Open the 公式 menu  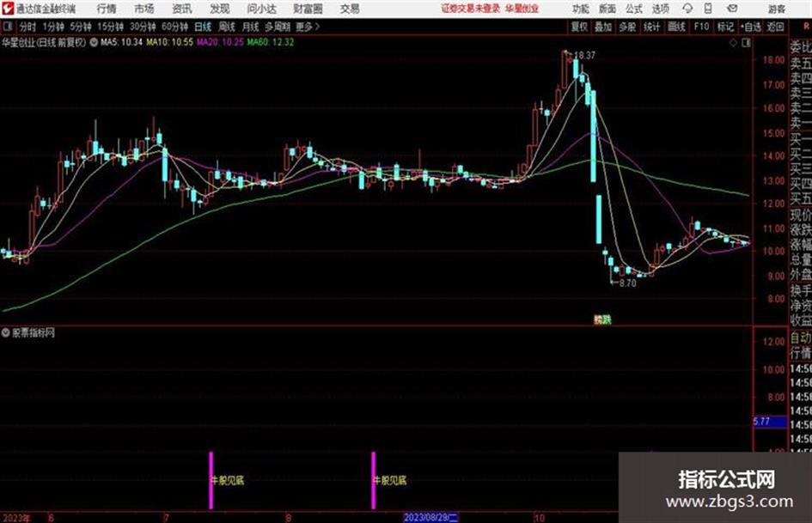click(x=634, y=9)
